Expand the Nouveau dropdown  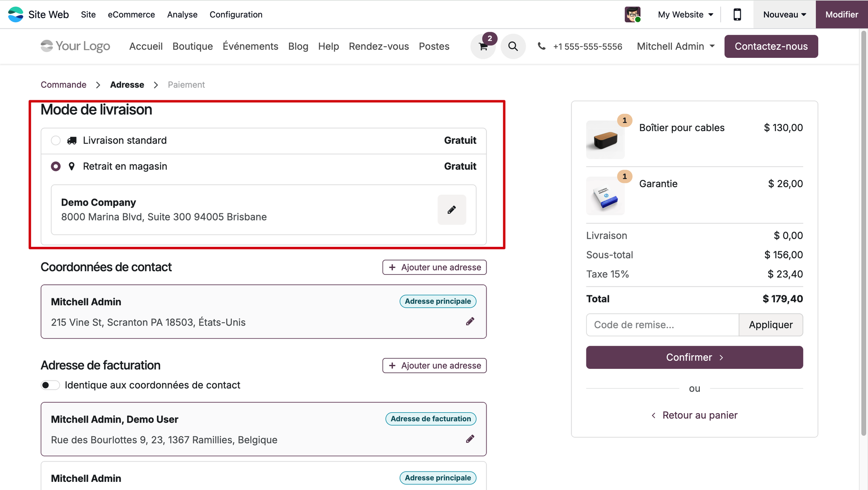(784, 14)
